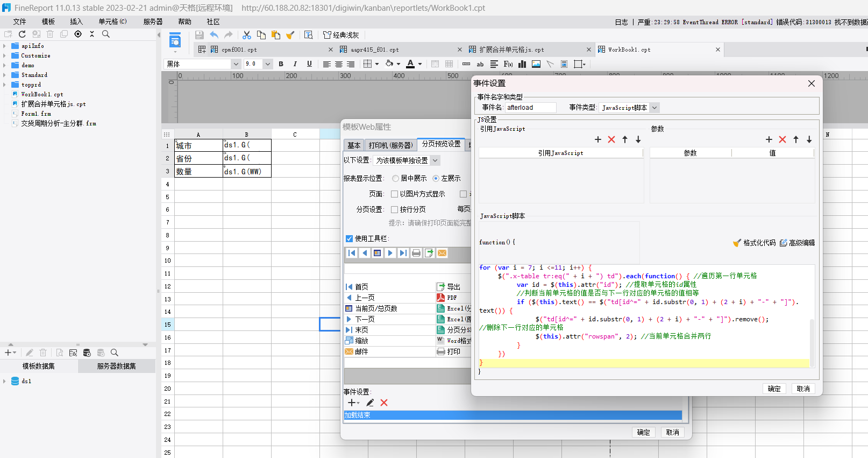This screenshot has height=458, width=868.
Task: Select the 加载结束 event row
Action: coord(513,415)
